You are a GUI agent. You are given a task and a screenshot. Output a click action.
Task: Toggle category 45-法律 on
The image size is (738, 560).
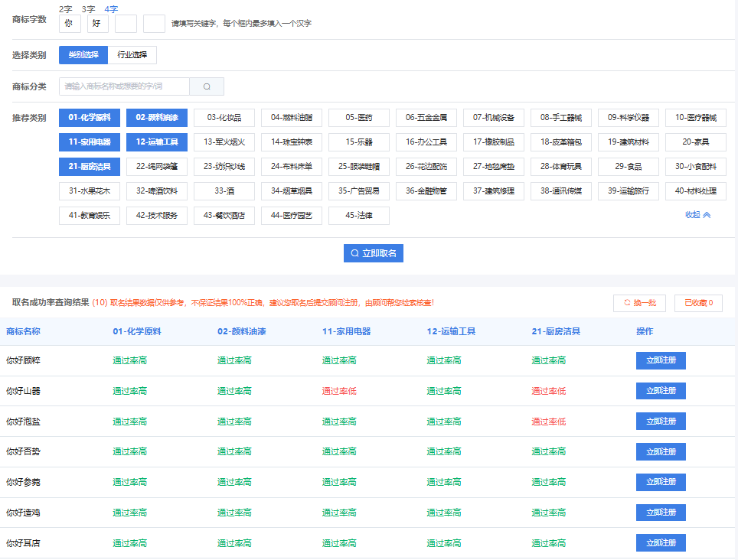pyautogui.click(x=359, y=216)
